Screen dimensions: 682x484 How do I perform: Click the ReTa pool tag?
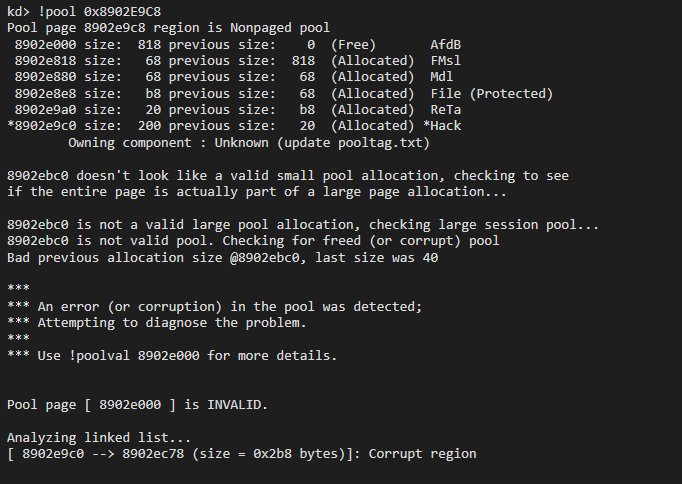(x=446, y=110)
